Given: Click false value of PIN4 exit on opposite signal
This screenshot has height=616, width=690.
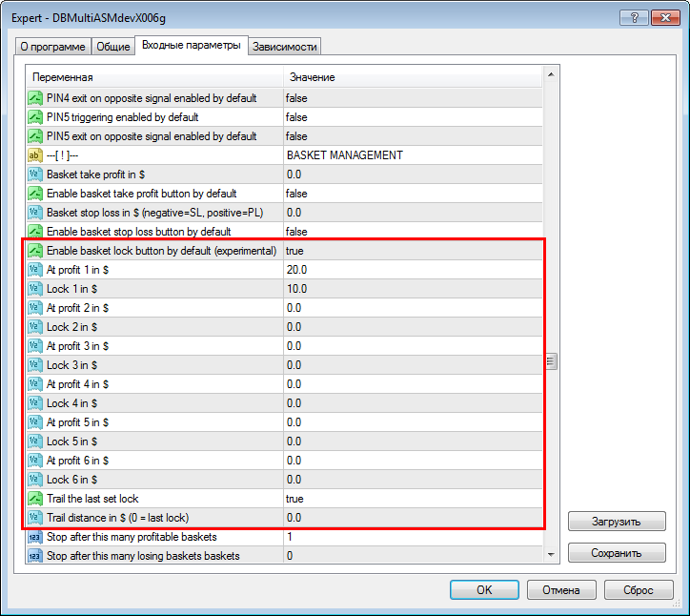Looking at the screenshot, I should click(296, 98).
